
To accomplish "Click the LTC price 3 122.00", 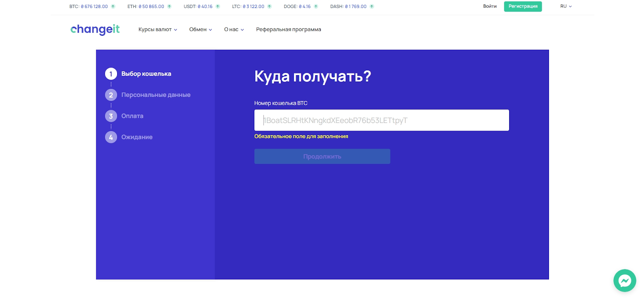I will [254, 6].
